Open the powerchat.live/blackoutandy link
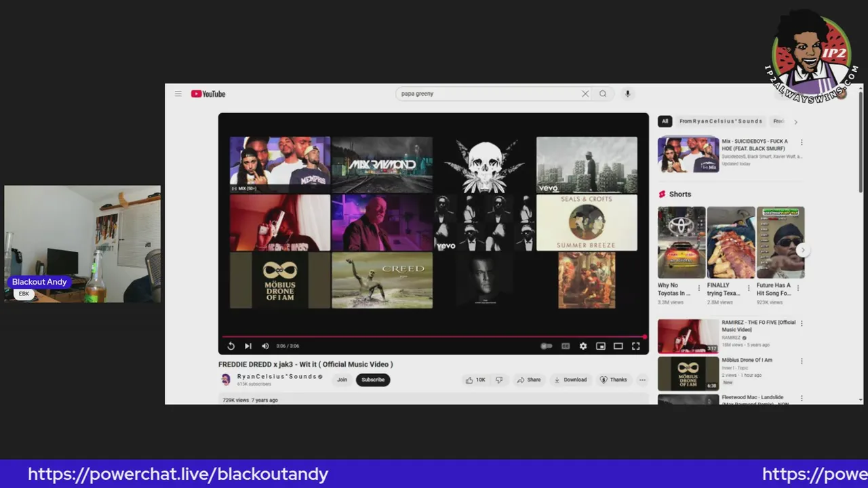The width and height of the screenshot is (868, 488). click(178, 474)
